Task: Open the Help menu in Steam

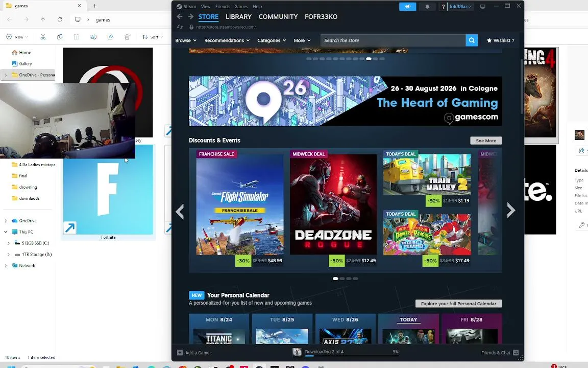Action: tap(257, 6)
